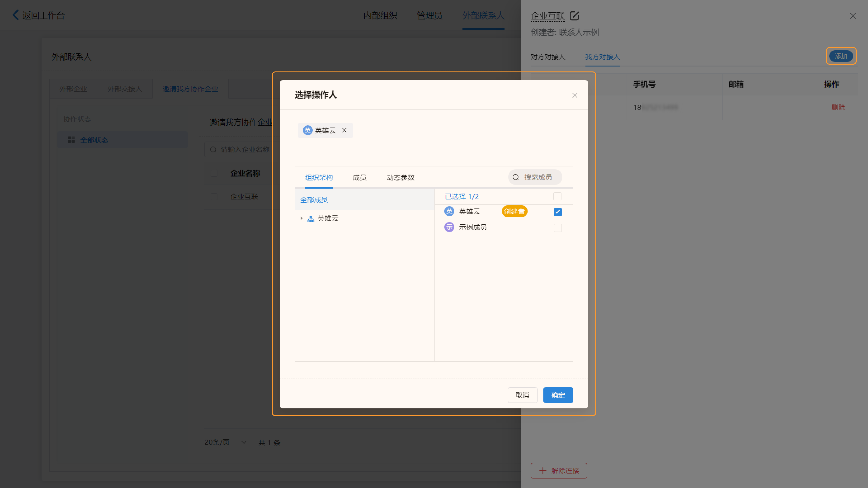This screenshot has height=488, width=868.
Task: Go to the 外部联系人 top tab
Action: (x=483, y=15)
